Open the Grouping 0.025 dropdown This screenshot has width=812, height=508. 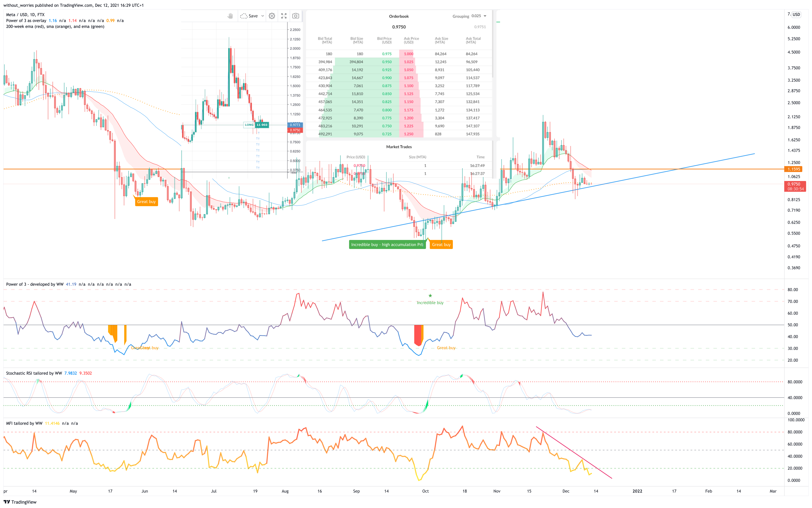469,16
